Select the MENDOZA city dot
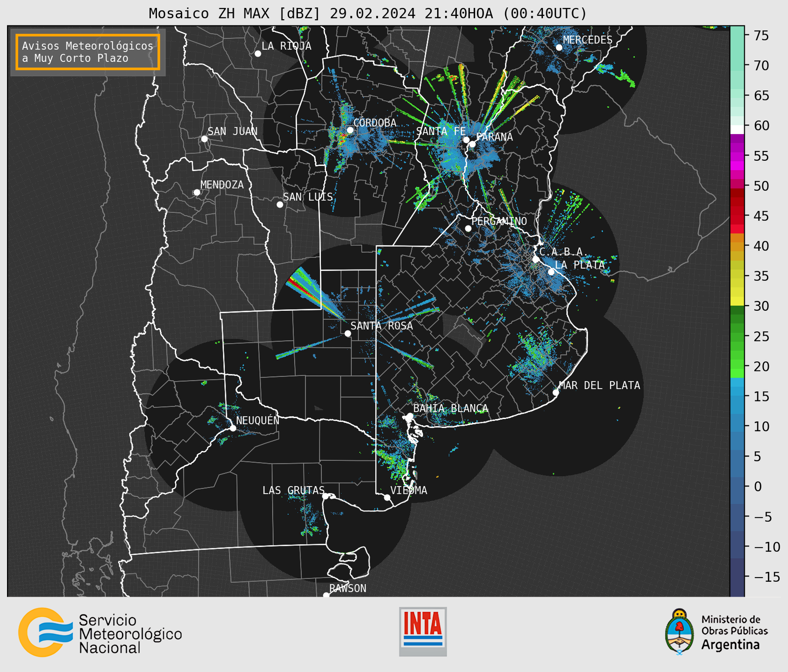This screenshot has height=672, width=788. [x=197, y=193]
